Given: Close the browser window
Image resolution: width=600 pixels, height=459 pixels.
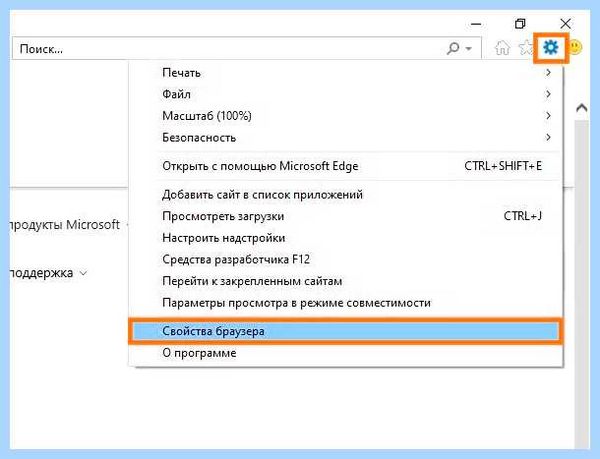Looking at the screenshot, I should pyautogui.click(x=565, y=24).
